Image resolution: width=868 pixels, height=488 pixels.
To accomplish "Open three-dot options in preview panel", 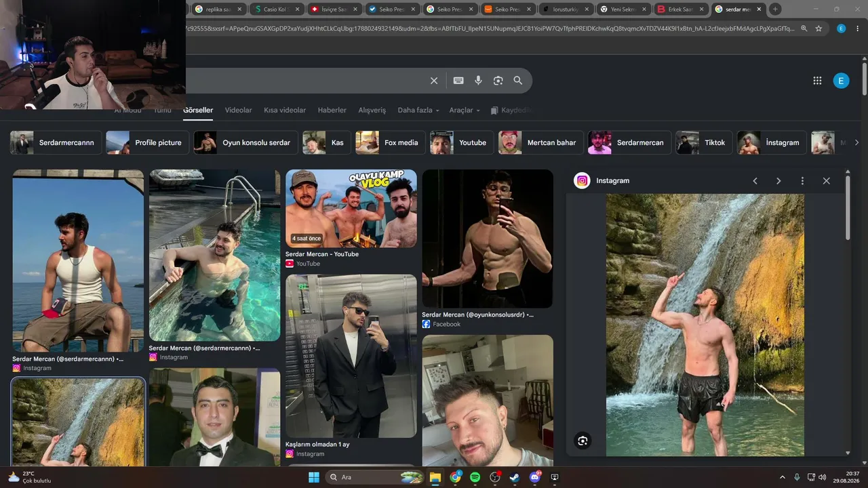I will point(802,181).
